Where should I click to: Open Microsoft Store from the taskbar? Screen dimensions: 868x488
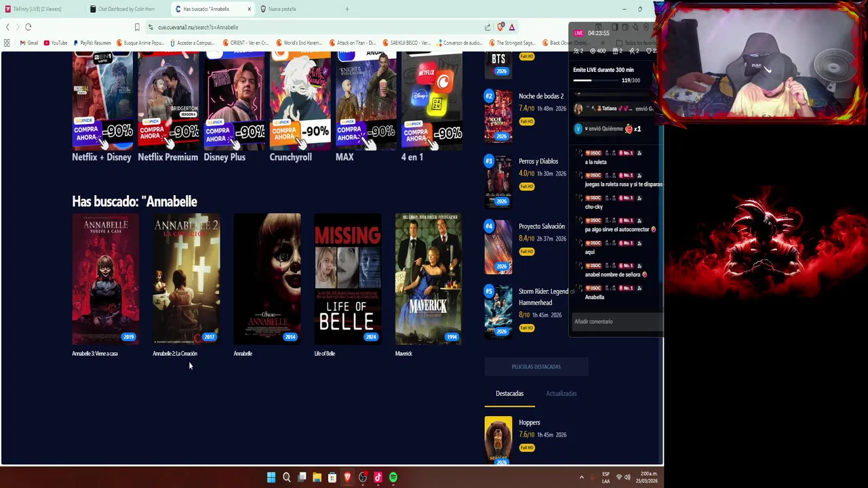coord(332,478)
